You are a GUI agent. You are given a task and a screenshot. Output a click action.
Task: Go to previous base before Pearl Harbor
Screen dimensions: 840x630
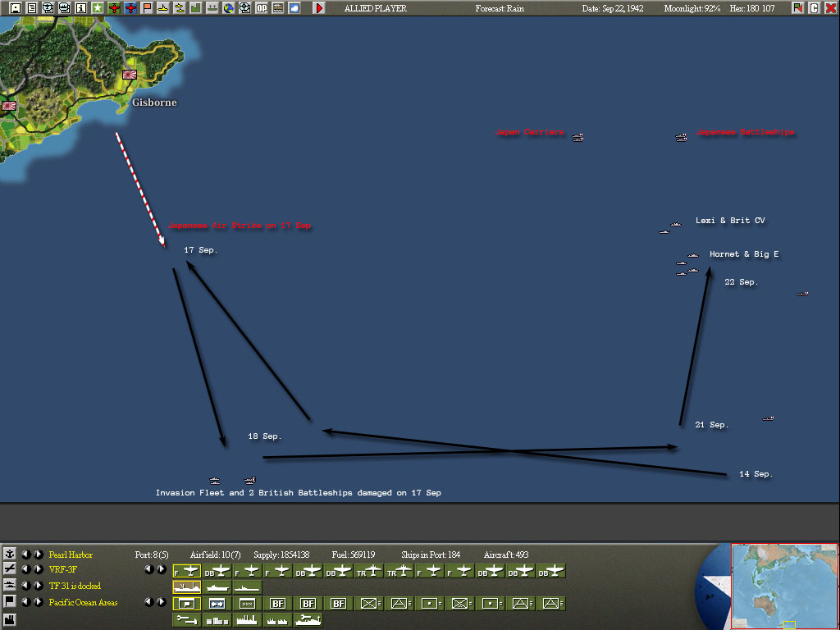point(25,554)
